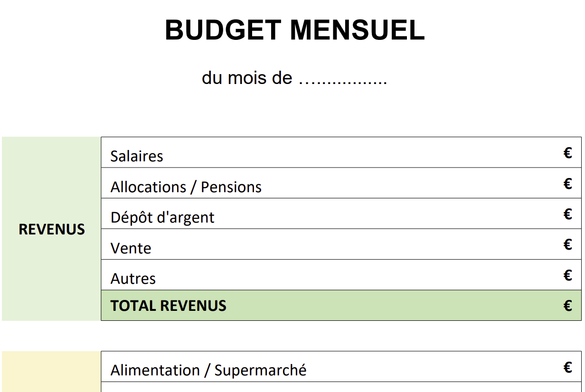Click the euro sign in TOTAL REVENUS row
585x392 pixels.
pyautogui.click(x=567, y=306)
